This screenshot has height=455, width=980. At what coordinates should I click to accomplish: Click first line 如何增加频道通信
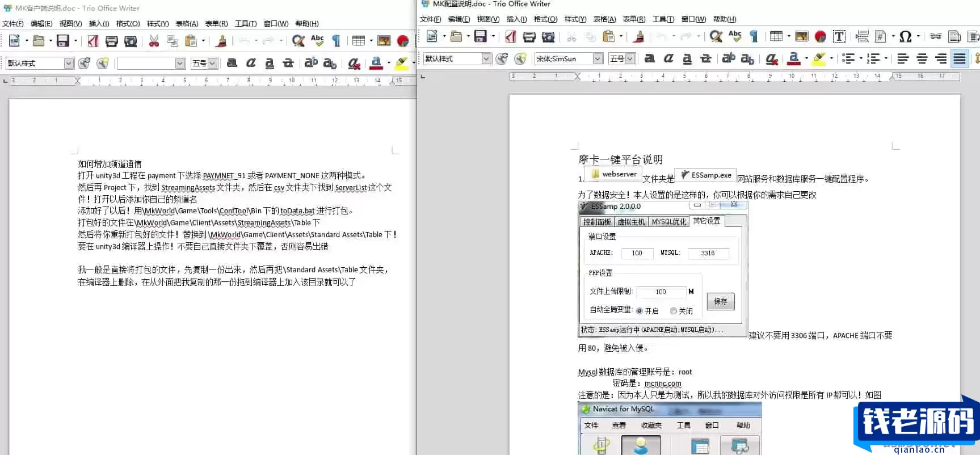[x=110, y=164]
